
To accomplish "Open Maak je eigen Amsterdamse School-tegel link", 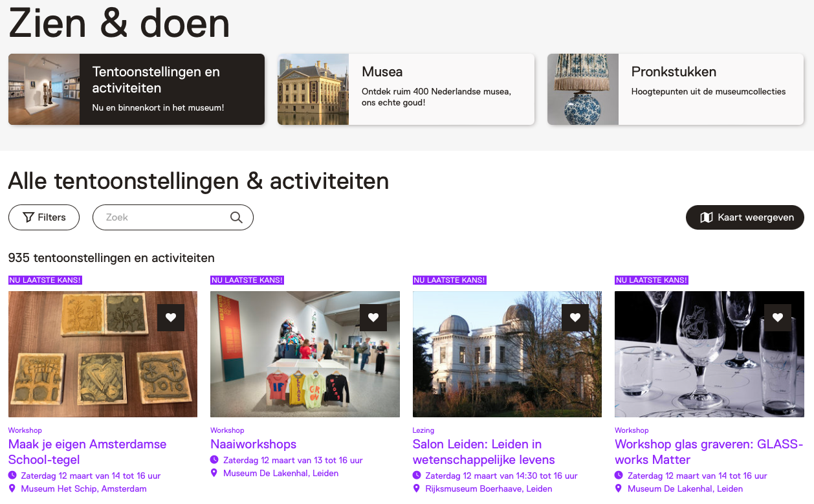I will (87, 452).
